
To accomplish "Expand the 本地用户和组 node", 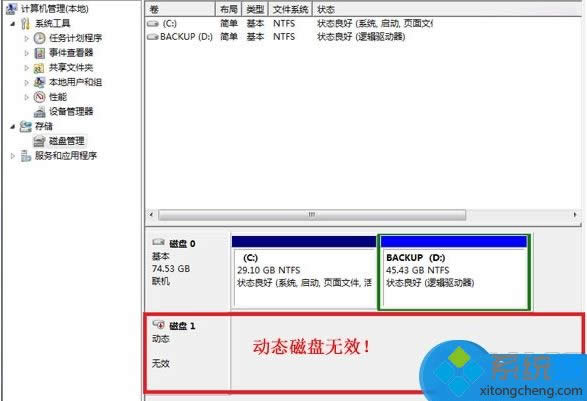I will [27, 82].
